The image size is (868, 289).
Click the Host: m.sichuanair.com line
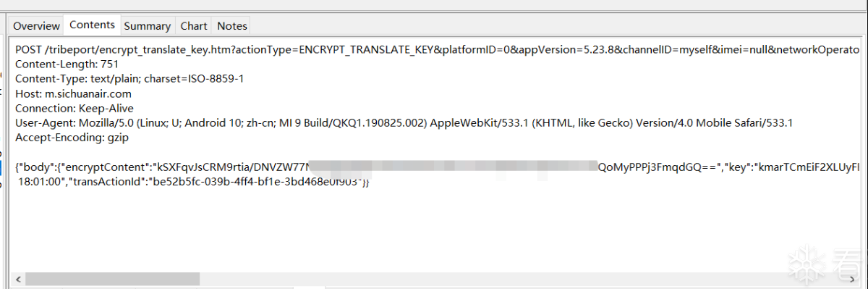[74, 93]
